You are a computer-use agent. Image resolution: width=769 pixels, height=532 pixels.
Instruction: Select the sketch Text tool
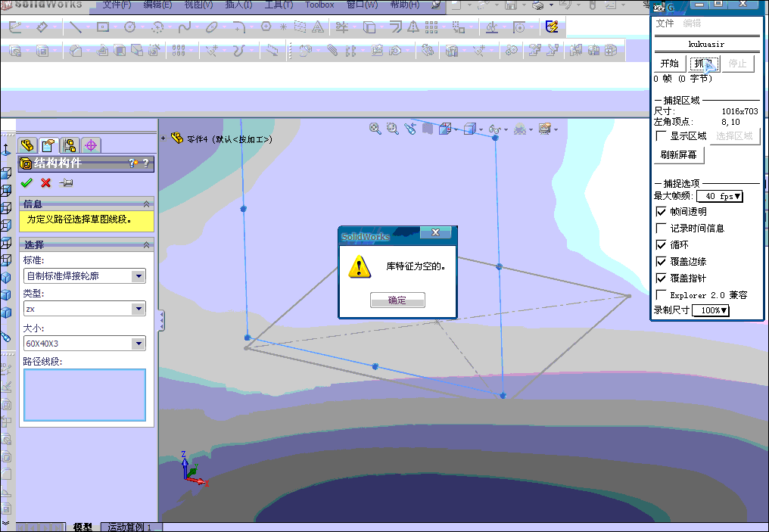coord(319,27)
